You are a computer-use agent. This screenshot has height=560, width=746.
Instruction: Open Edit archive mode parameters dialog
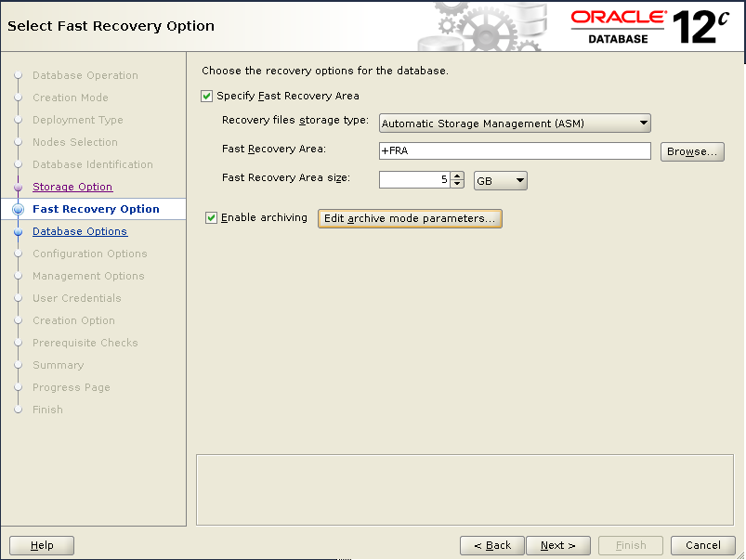click(x=410, y=218)
